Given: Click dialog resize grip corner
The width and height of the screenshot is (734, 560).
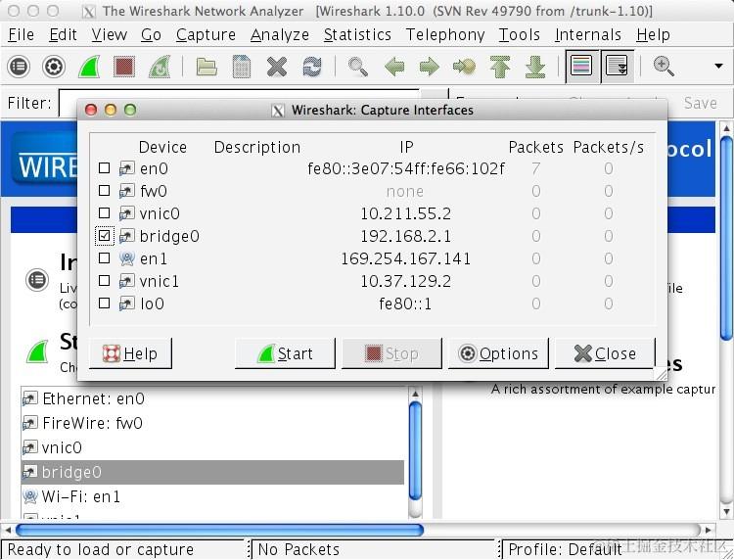Looking at the screenshot, I should click(662, 374).
